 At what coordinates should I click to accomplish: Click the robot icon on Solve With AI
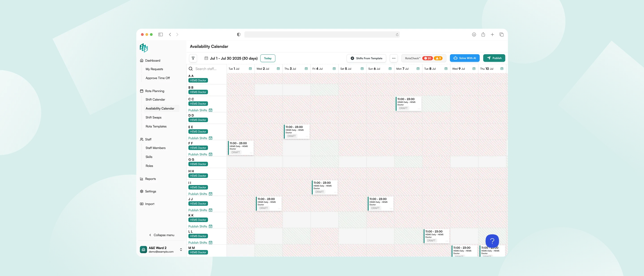pos(455,58)
